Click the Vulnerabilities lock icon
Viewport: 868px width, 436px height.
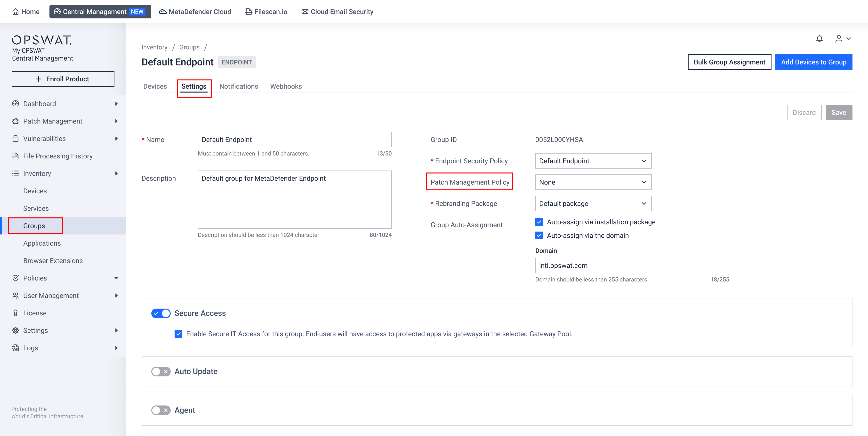click(x=16, y=139)
